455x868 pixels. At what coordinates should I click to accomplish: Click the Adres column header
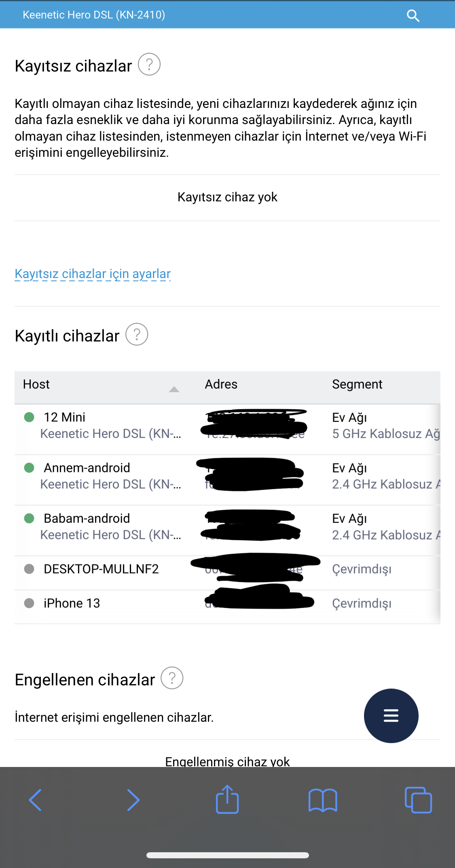(x=221, y=384)
